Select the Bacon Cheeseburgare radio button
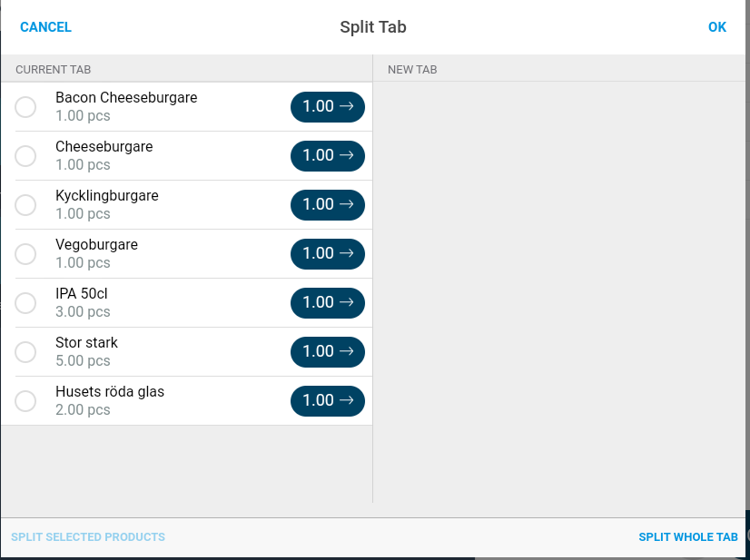This screenshot has width=750, height=560. pyautogui.click(x=25, y=106)
